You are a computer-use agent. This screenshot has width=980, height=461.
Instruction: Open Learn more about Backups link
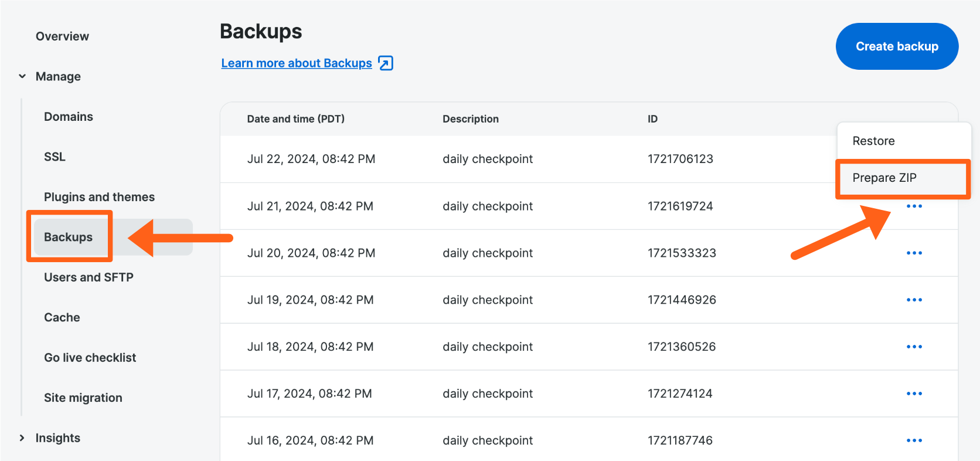click(297, 63)
